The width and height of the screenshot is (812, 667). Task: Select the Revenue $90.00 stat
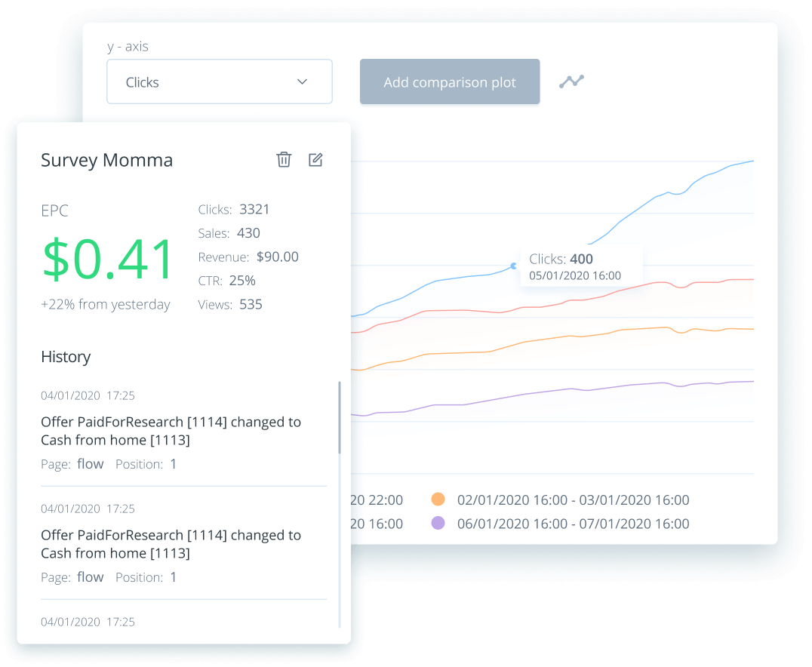coord(248,257)
